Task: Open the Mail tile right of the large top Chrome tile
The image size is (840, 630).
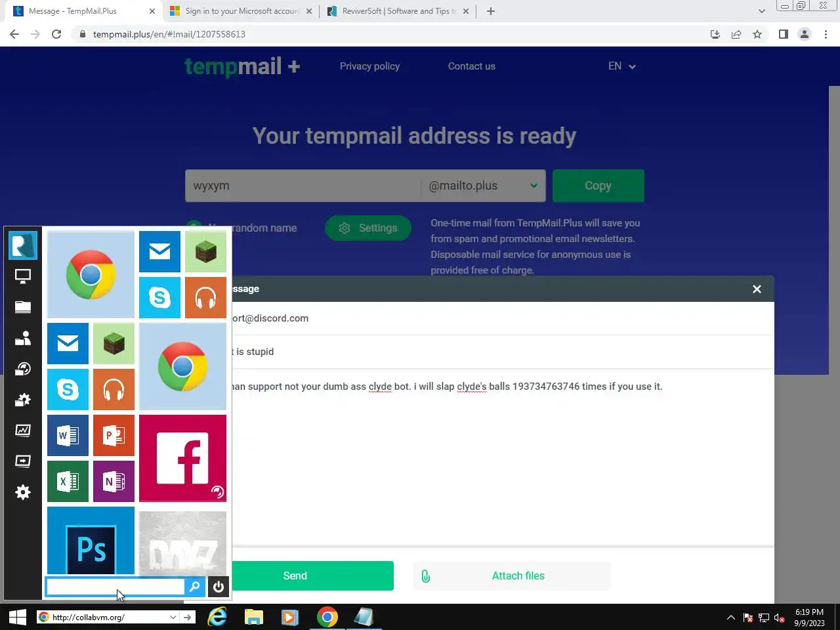Action: [x=159, y=251]
